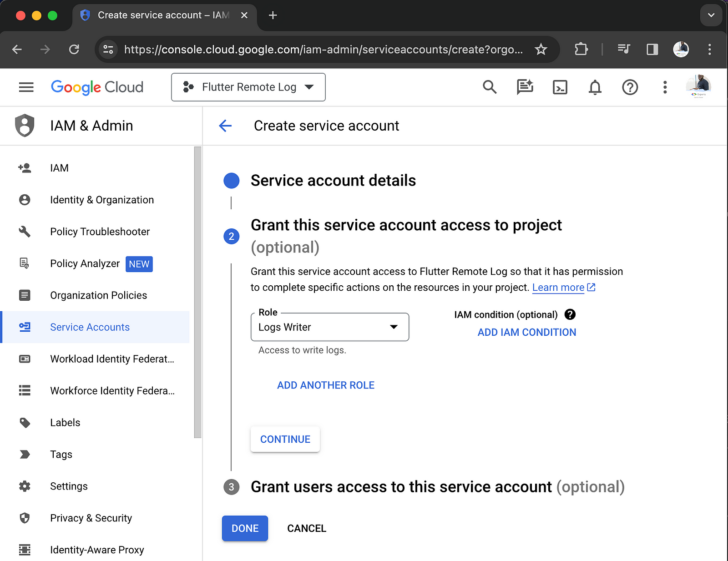The height and width of the screenshot is (561, 728).
Task: Click ADD ANOTHER ROLE
Action: tap(326, 385)
